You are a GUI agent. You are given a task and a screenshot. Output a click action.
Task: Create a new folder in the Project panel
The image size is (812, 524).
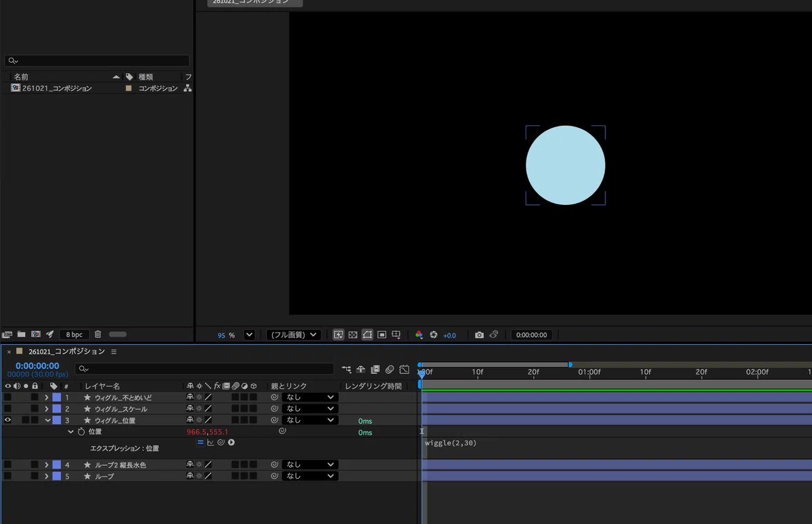22,335
